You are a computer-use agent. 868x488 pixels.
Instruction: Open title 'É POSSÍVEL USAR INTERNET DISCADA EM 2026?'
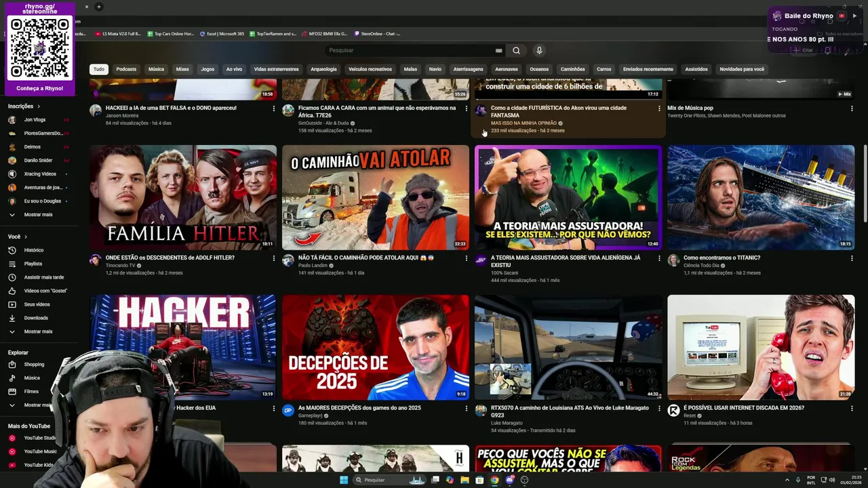(x=744, y=408)
